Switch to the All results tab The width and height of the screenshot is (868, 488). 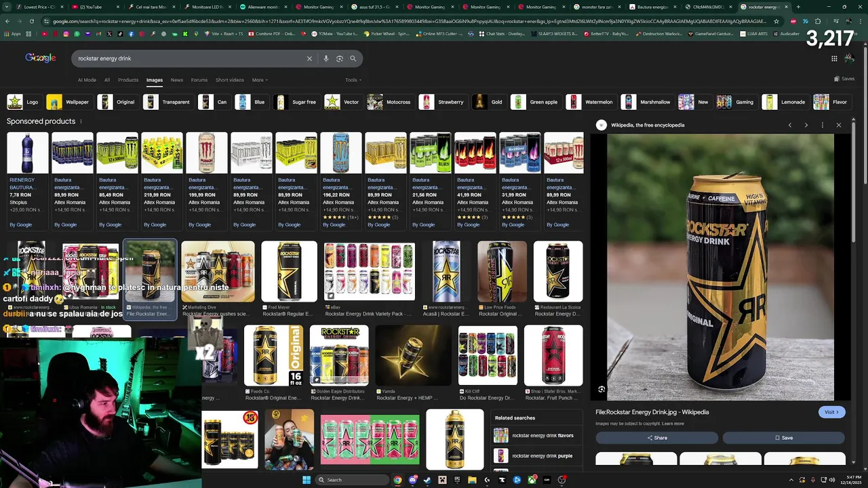107,80
